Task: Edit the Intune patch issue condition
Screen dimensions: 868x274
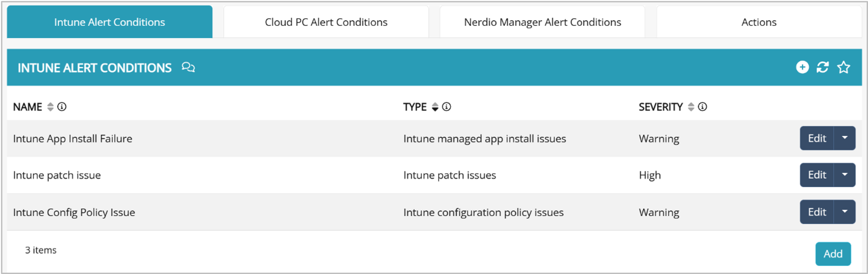Action: (x=817, y=175)
